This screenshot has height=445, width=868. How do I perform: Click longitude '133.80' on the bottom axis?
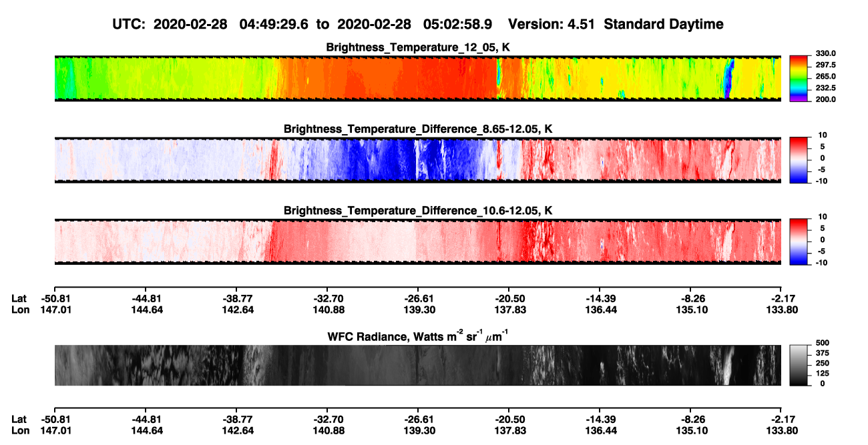tap(783, 430)
